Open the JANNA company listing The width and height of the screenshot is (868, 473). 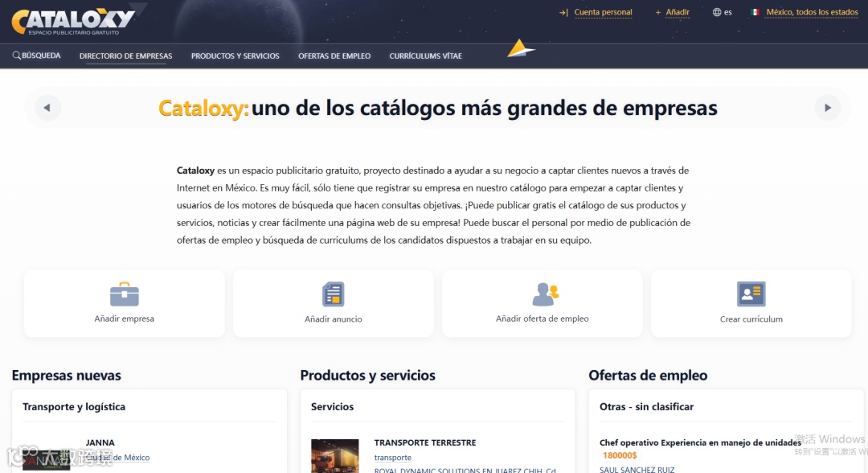pos(100,442)
